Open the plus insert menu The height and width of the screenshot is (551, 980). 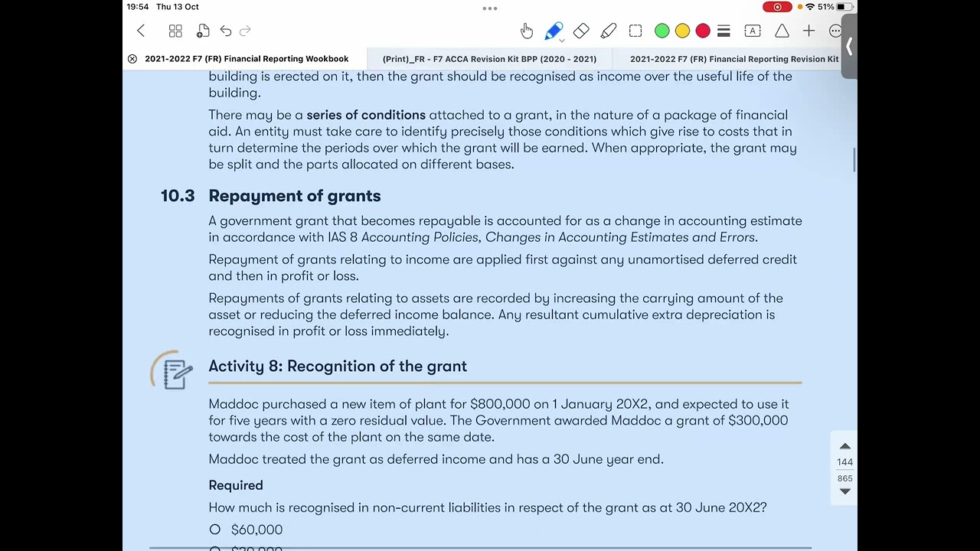(809, 31)
